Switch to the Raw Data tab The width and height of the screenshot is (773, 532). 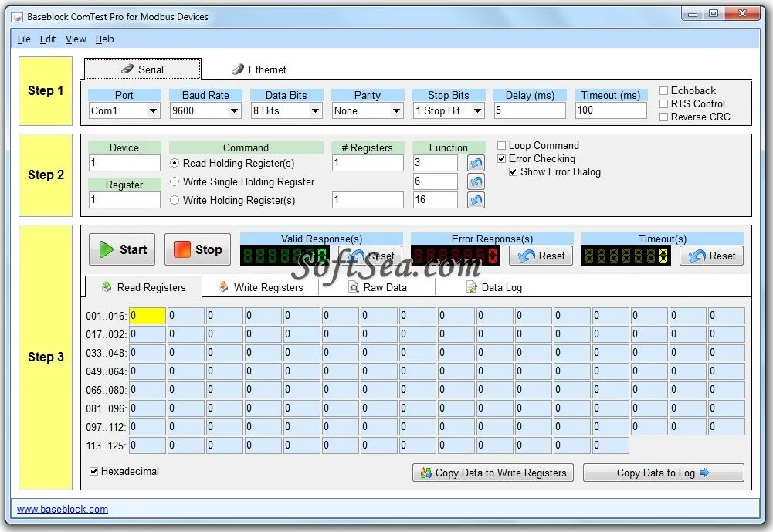(377, 287)
